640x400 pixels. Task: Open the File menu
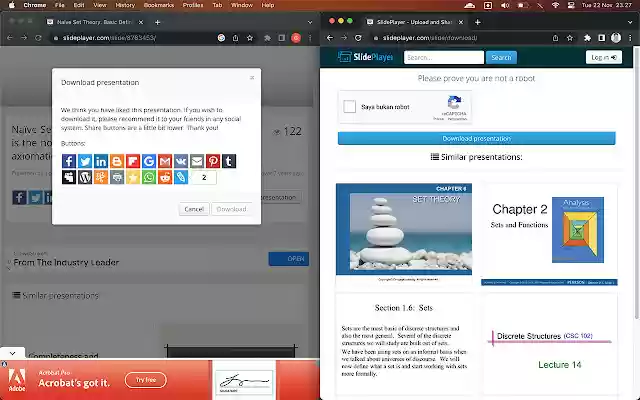pos(60,5)
